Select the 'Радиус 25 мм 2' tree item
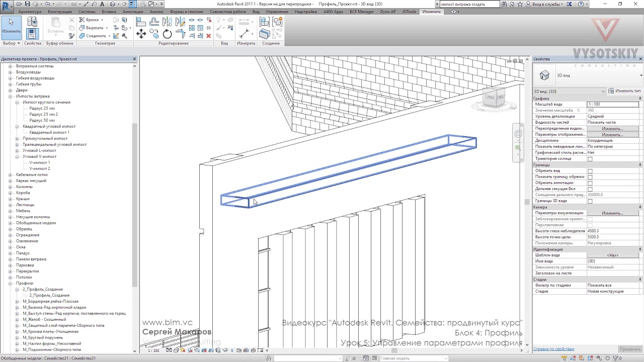Image resolution: width=644 pixels, height=362 pixels. click(44, 115)
